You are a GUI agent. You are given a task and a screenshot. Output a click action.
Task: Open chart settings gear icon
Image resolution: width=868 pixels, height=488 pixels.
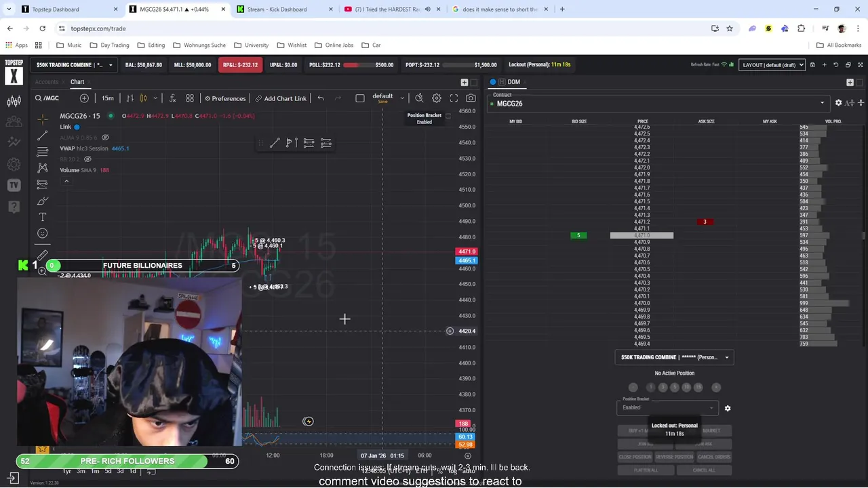click(x=437, y=98)
